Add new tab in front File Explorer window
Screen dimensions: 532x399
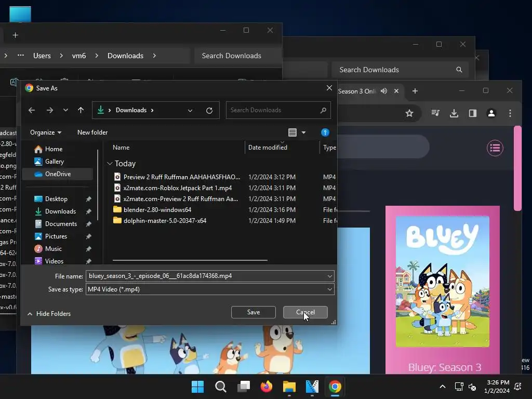(x=15, y=35)
